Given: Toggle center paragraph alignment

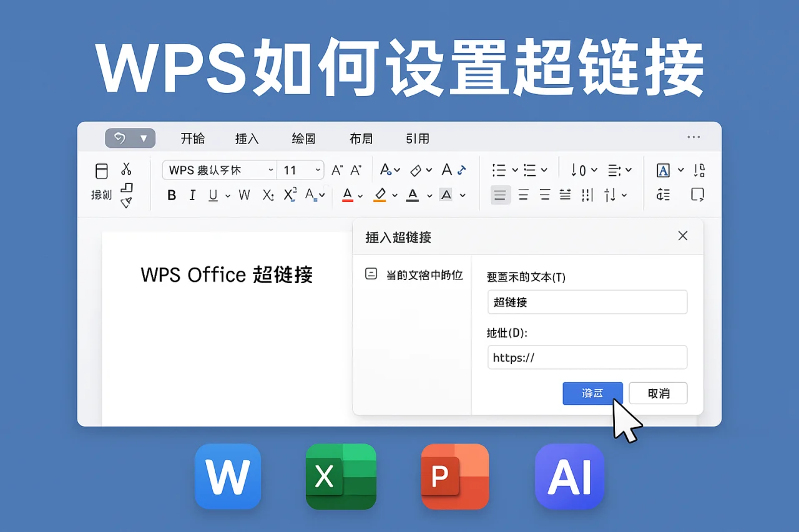Looking at the screenshot, I should [x=522, y=195].
